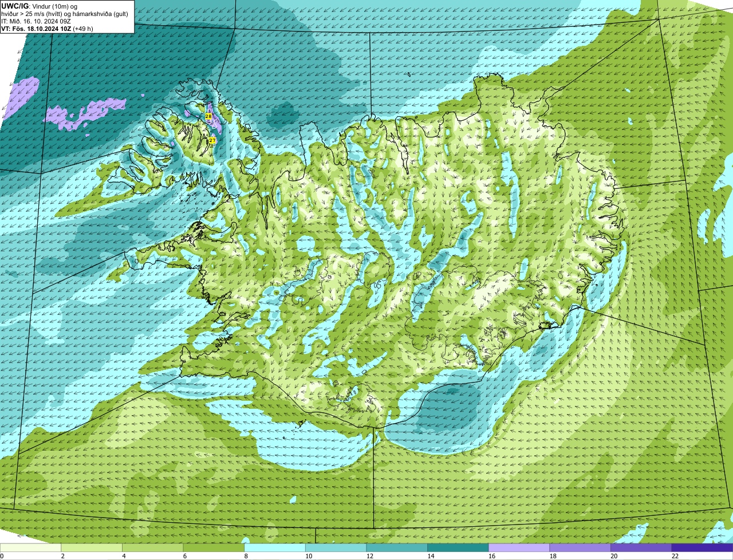Select the above 22 m/s dark indigo legend swatch
This screenshot has width=733, height=560.
[x=702, y=548]
